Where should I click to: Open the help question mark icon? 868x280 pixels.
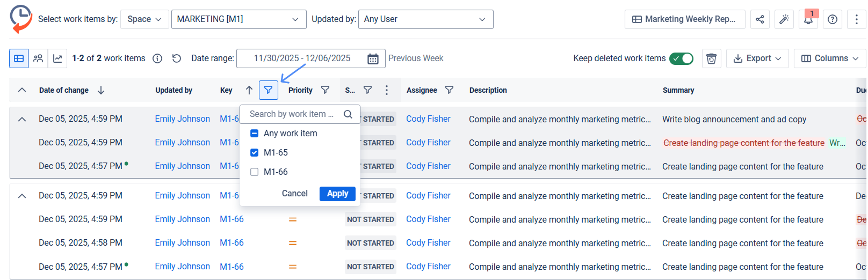click(832, 19)
